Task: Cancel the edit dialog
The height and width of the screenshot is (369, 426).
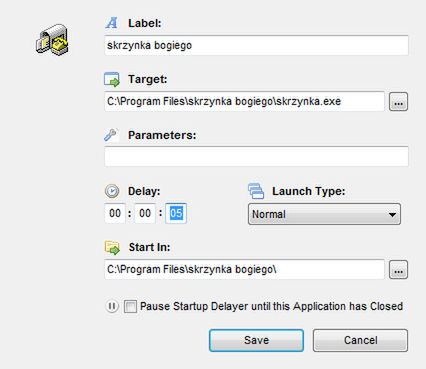Action: 360,340
